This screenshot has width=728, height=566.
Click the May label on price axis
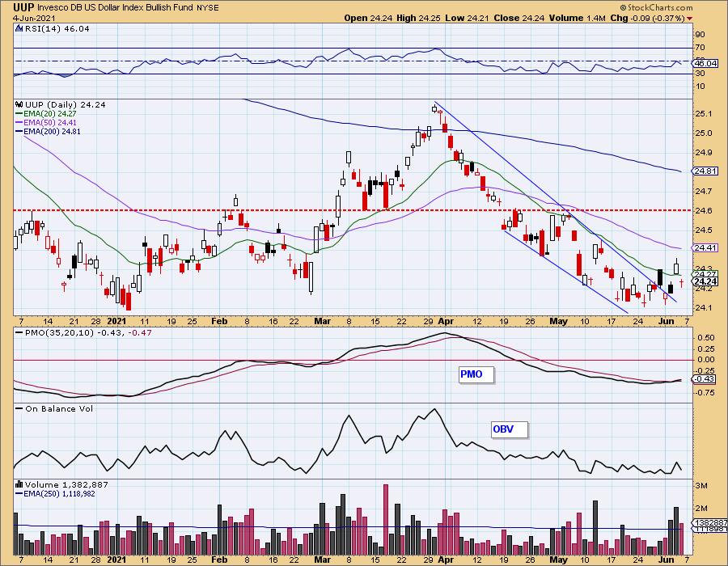pyautogui.click(x=558, y=321)
